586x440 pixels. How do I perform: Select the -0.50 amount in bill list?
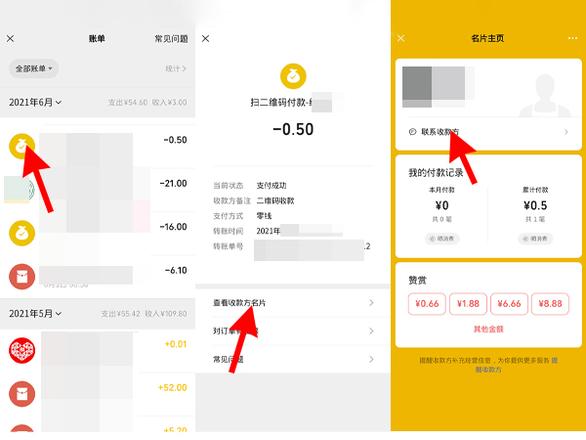175,140
